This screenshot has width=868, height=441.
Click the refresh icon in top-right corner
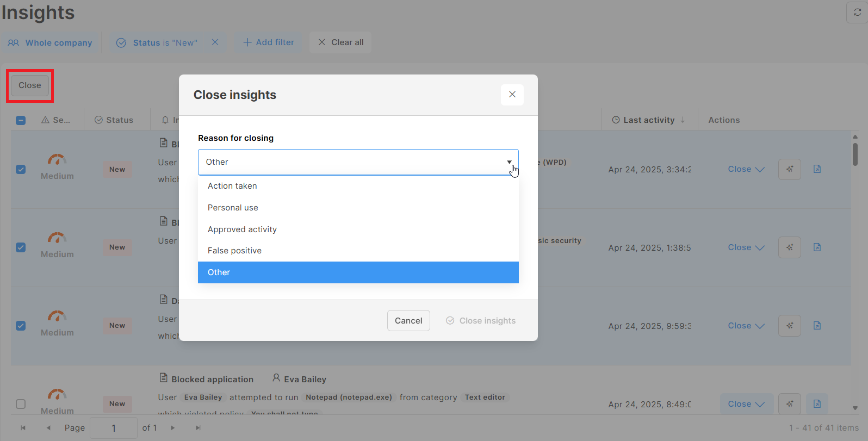pyautogui.click(x=857, y=13)
